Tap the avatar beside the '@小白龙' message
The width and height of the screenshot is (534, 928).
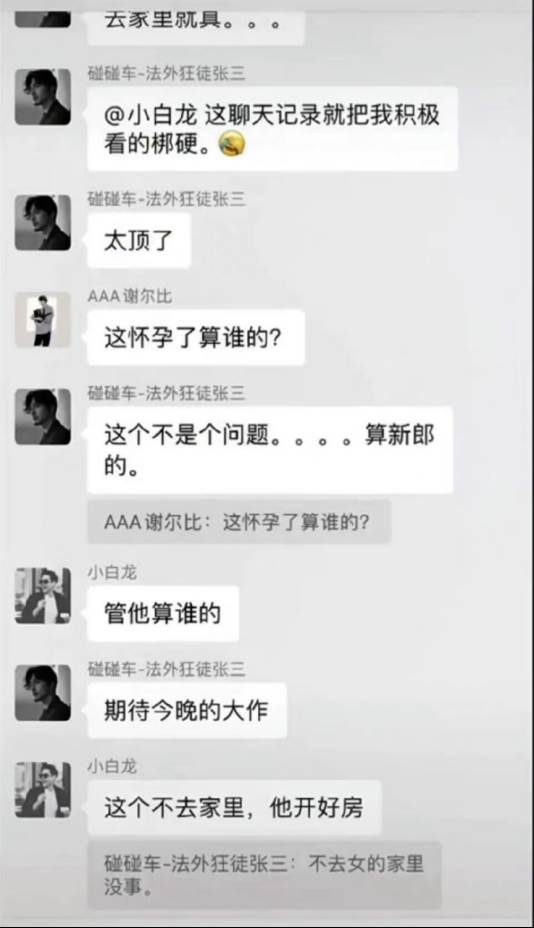tap(43, 97)
